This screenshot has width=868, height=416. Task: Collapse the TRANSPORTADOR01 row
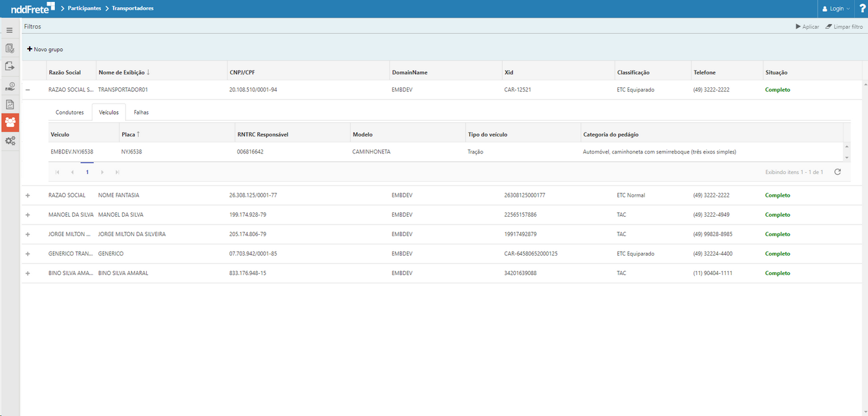(x=28, y=90)
